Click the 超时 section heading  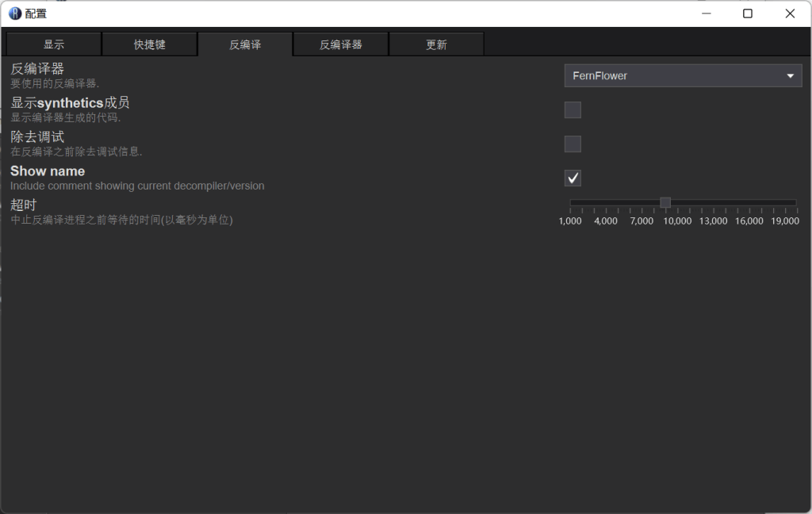click(21, 205)
